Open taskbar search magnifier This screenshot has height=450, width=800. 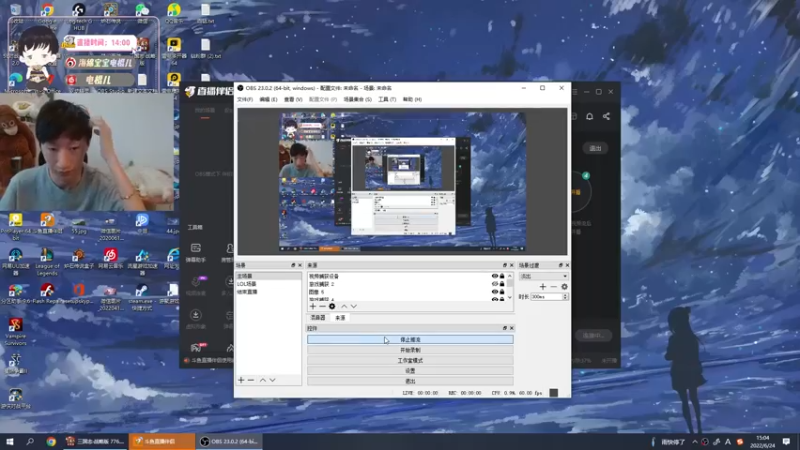coord(30,441)
